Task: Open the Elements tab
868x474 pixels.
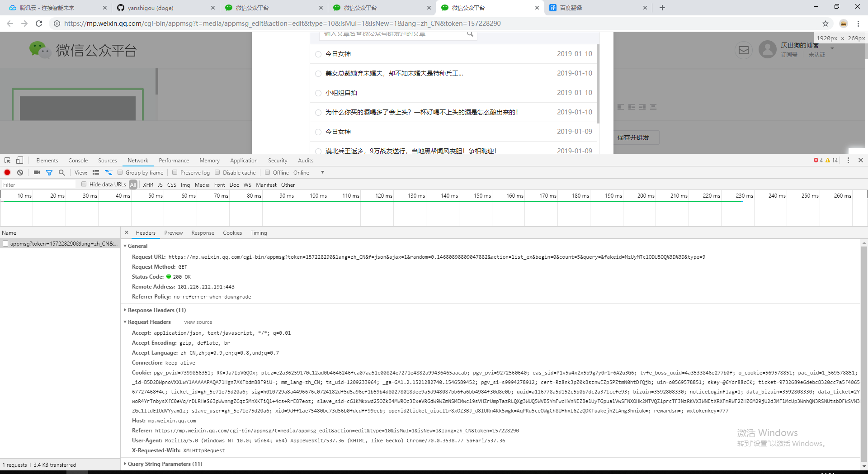Action: [47, 161]
